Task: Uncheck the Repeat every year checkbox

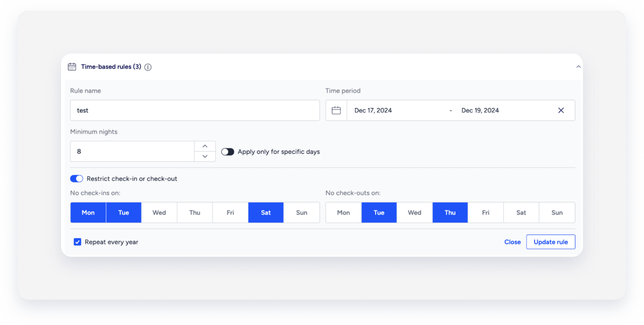Action: (77, 242)
